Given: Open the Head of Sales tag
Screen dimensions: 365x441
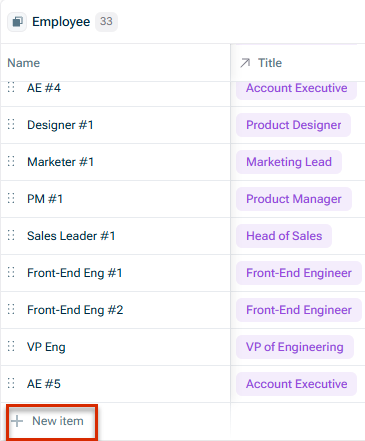Looking at the screenshot, I should (284, 236).
